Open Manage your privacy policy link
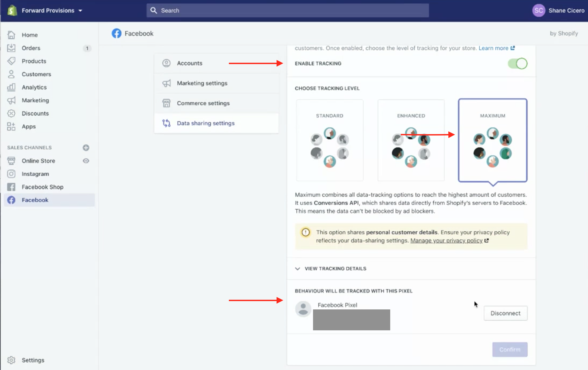 click(x=446, y=241)
